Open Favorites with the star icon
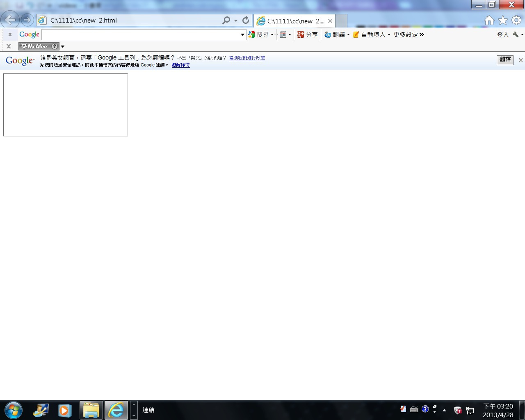This screenshot has width=525, height=420. pyautogui.click(x=503, y=20)
